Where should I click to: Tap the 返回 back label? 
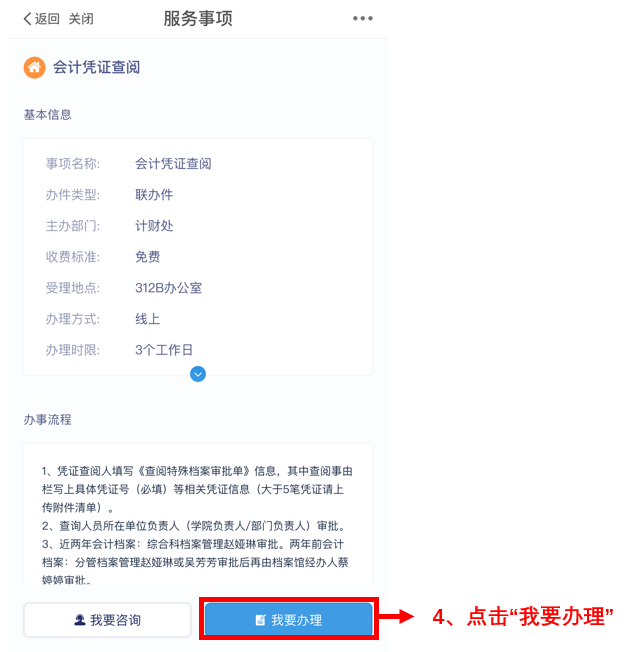pos(47,19)
